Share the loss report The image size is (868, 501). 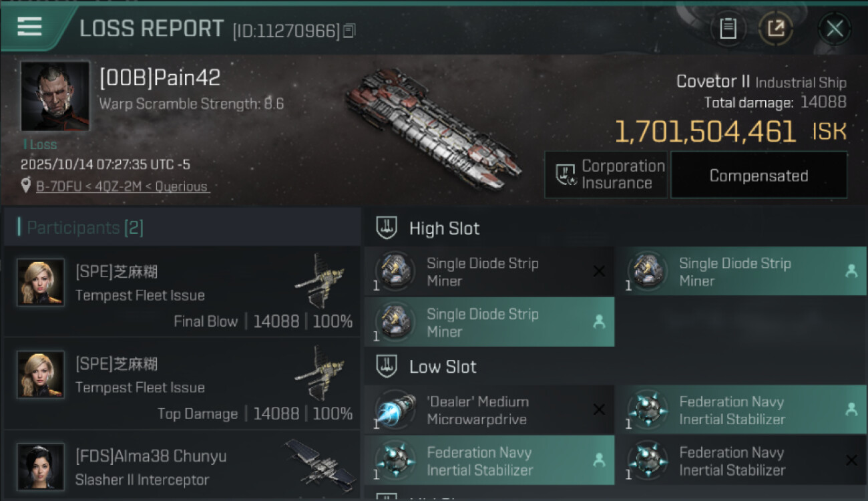pos(776,28)
